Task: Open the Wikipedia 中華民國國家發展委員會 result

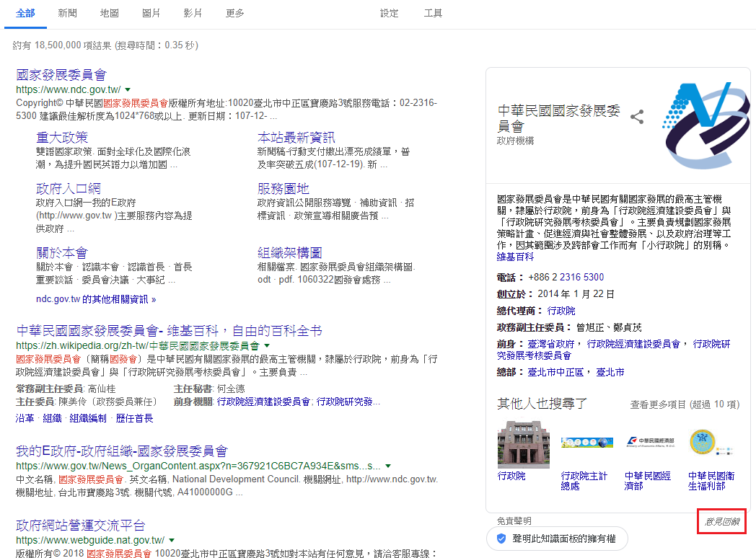Action: 169,331
